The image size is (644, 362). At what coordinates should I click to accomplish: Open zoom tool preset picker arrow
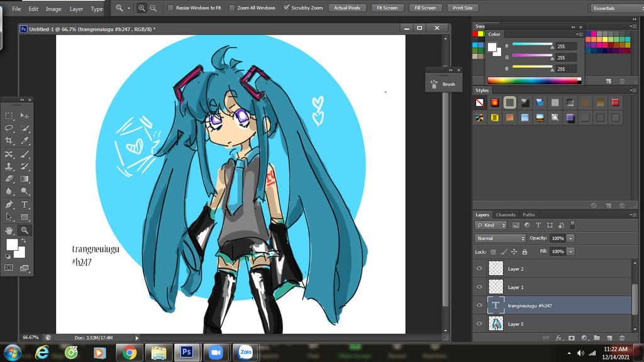click(128, 8)
